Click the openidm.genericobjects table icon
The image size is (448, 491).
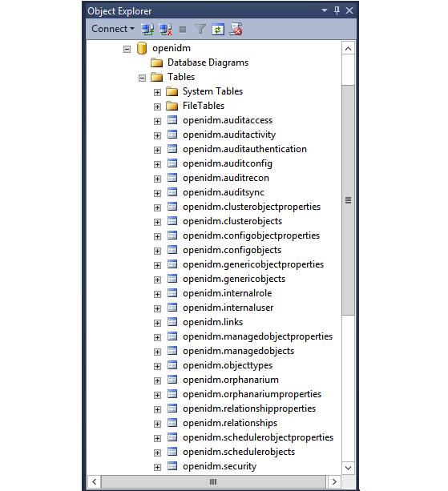tap(172, 279)
